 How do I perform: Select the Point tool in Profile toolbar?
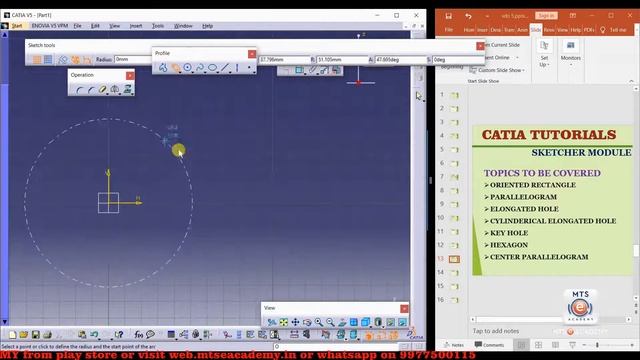pyautogui.click(x=249, y=67)
